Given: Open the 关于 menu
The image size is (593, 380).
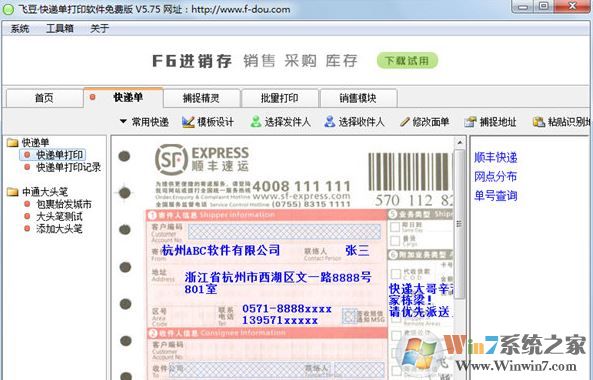Looking at the screenshot, I should (x=99, y=28).
